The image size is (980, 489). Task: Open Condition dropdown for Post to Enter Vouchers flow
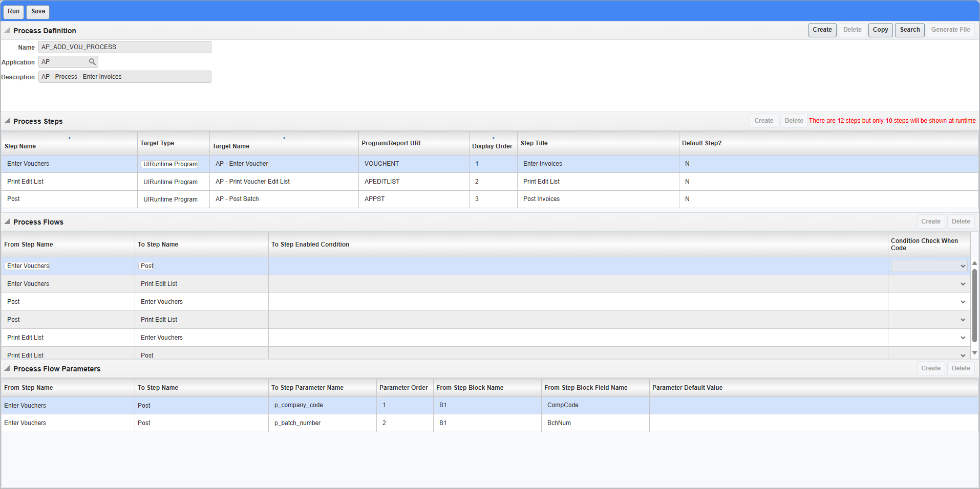click(x=963, y=302)
